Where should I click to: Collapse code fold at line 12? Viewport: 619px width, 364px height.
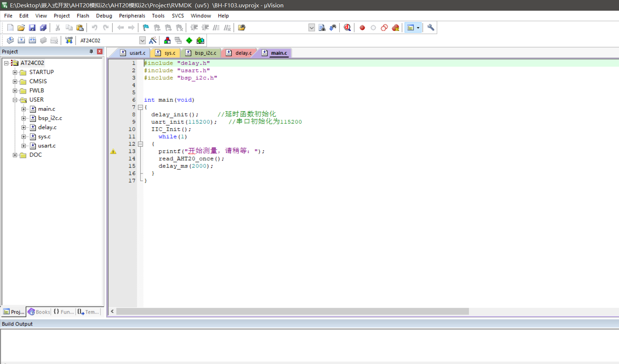(140, 144)
